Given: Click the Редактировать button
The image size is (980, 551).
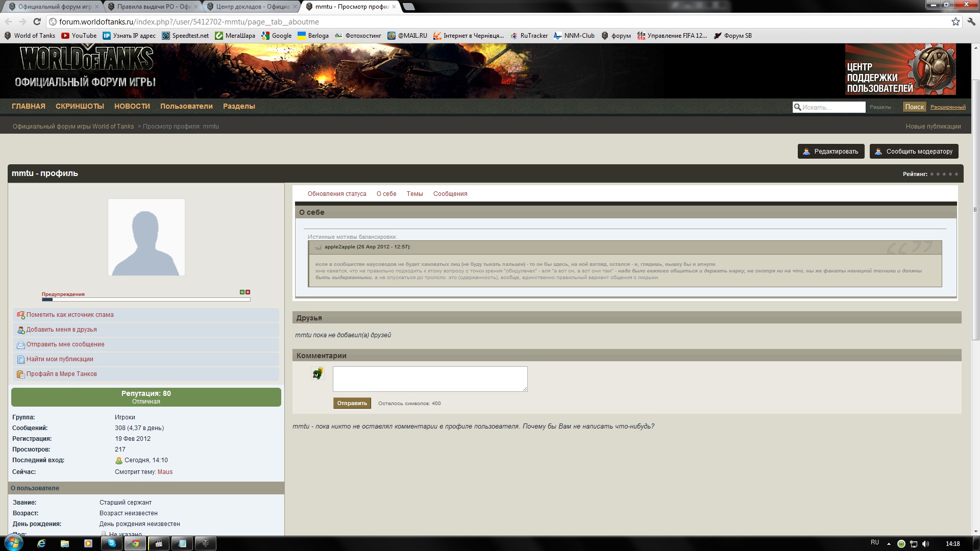Looking at the screenshot, I should click(x=831, y=152).
